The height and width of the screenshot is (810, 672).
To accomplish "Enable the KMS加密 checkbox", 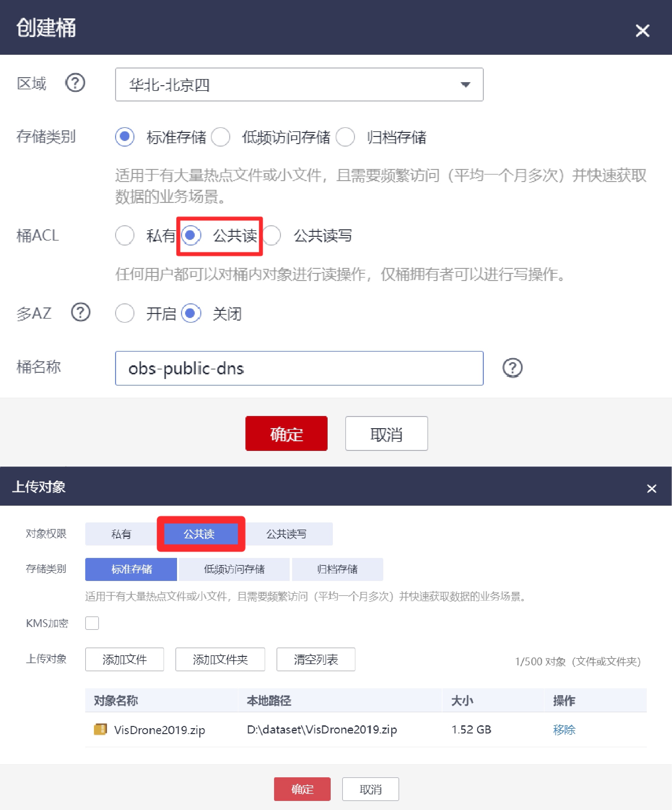I will tap(92, 623).
